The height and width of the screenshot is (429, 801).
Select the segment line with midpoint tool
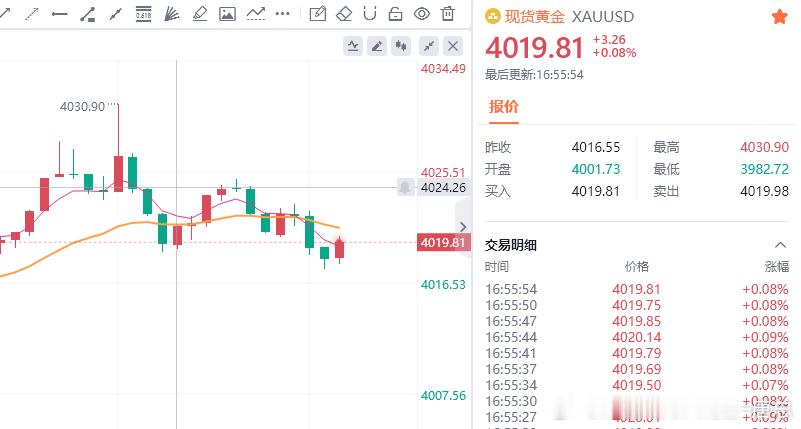(x=115, y=14)
